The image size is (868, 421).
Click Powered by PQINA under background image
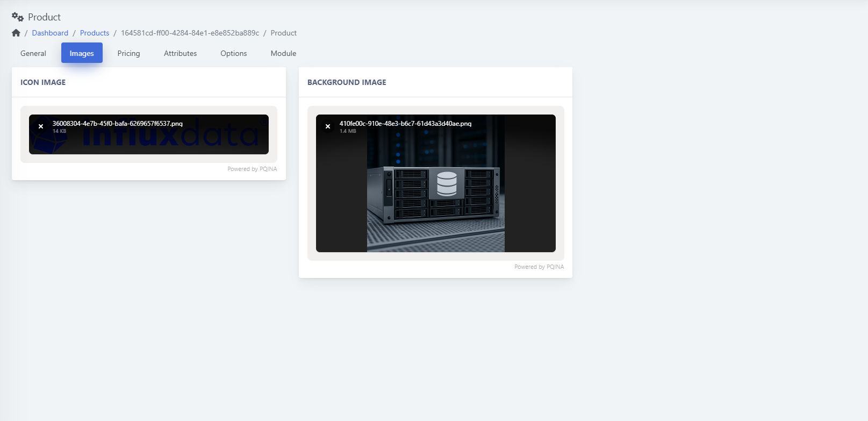coord(539,267)
